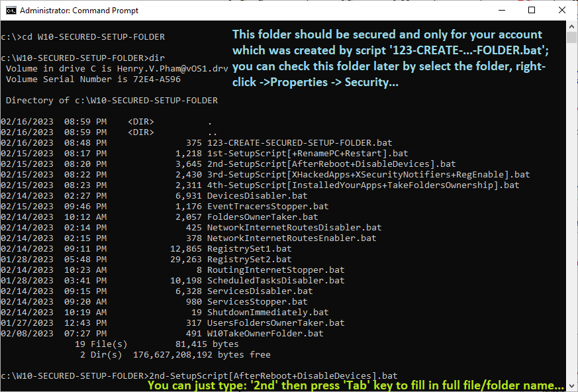Click '2nd-SetupScript[AfterReboot+DisableDevices].bat' in the dir listing

(x=332, y=164)
